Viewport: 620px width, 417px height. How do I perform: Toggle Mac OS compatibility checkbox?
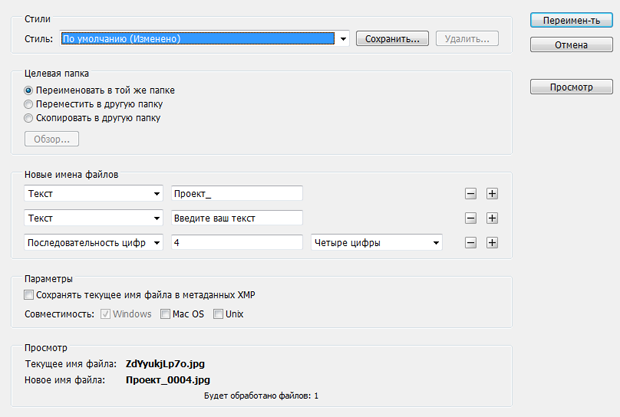tap(166, 314)
